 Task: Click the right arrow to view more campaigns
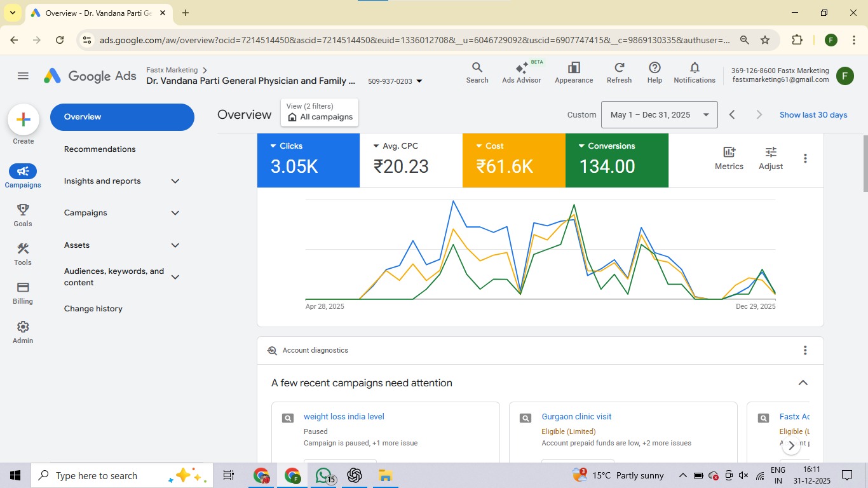click(791, 445)
